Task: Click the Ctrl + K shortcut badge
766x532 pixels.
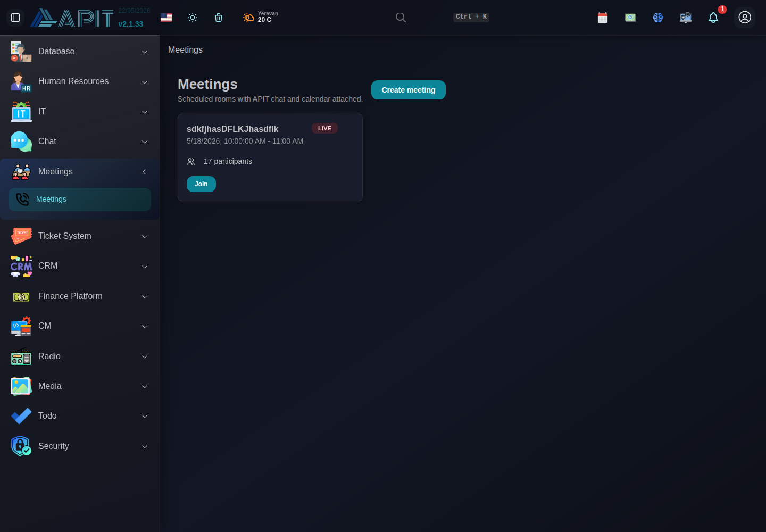Action: [x=471, y=17]
